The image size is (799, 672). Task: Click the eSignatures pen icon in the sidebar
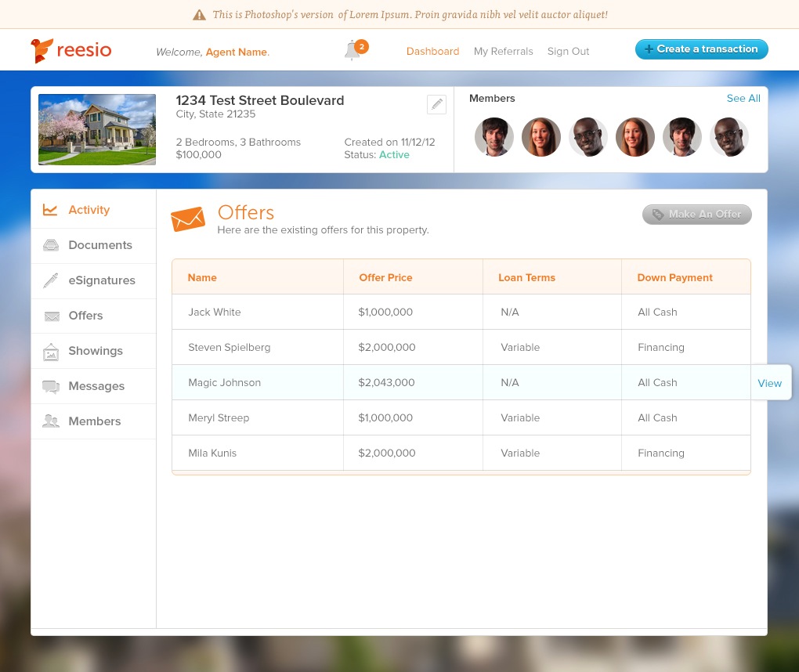pos(50,280)
